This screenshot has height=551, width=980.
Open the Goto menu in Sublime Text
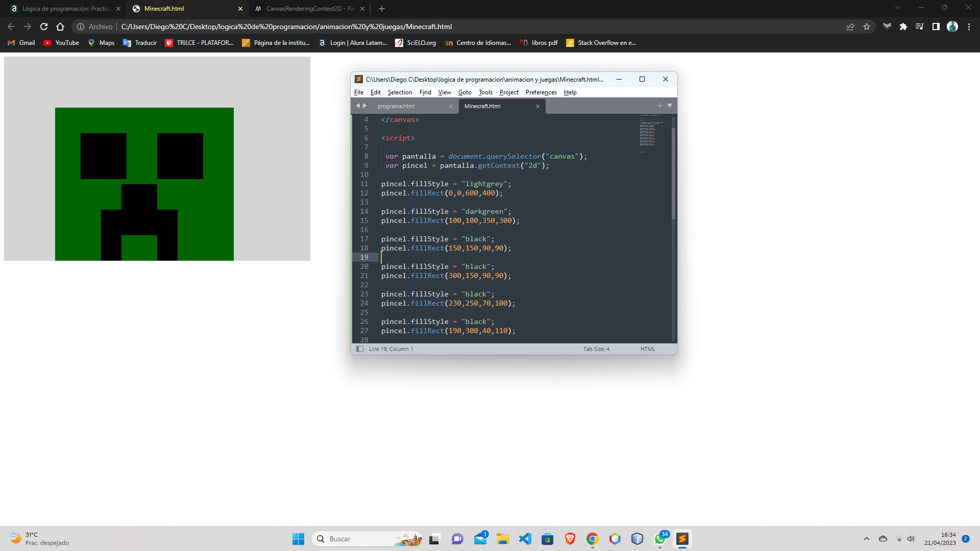click(x=464, y=92)
